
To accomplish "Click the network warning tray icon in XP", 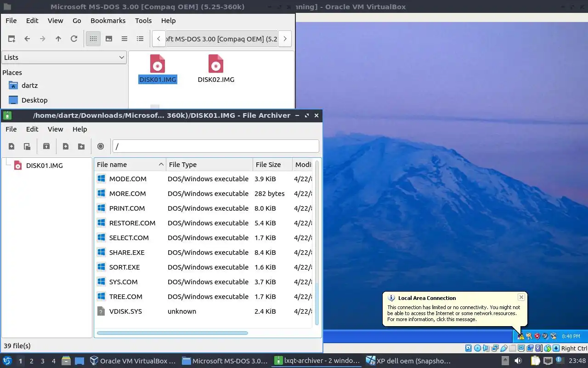I will [x=521, y=336].
